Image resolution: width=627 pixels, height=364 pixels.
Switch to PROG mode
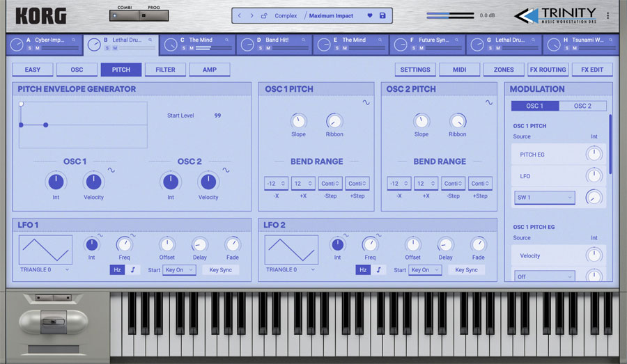pos(153,15)
